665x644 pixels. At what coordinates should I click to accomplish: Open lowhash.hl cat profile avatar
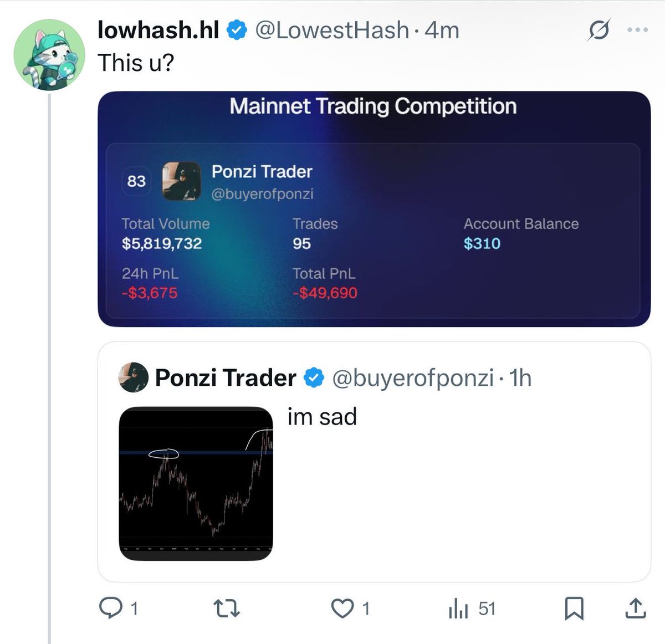click(49, 55)
